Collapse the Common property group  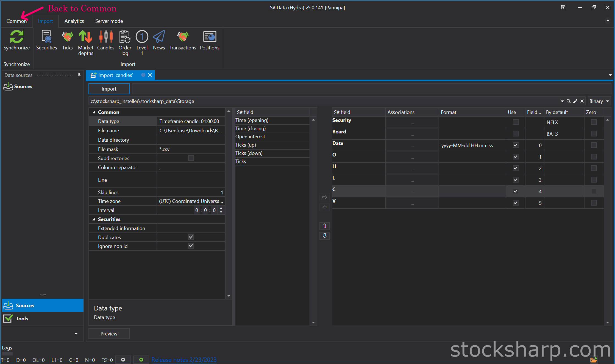(x=94, y=112)
